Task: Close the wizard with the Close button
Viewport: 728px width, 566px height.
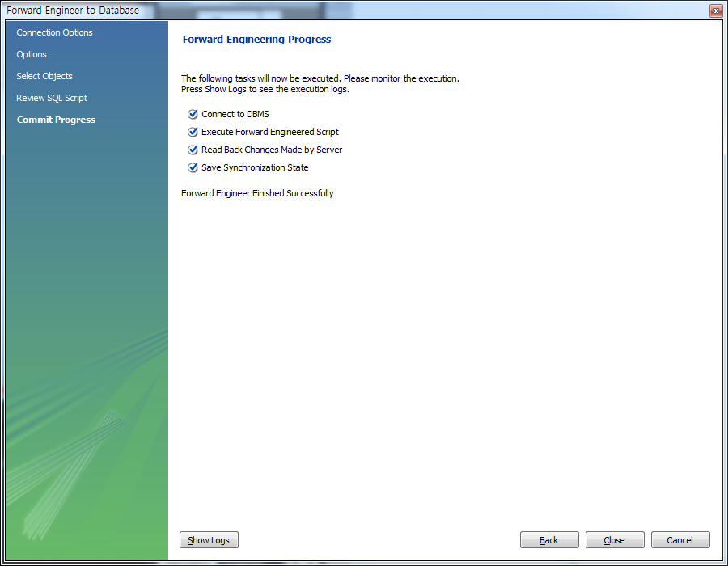Action: 615,540
